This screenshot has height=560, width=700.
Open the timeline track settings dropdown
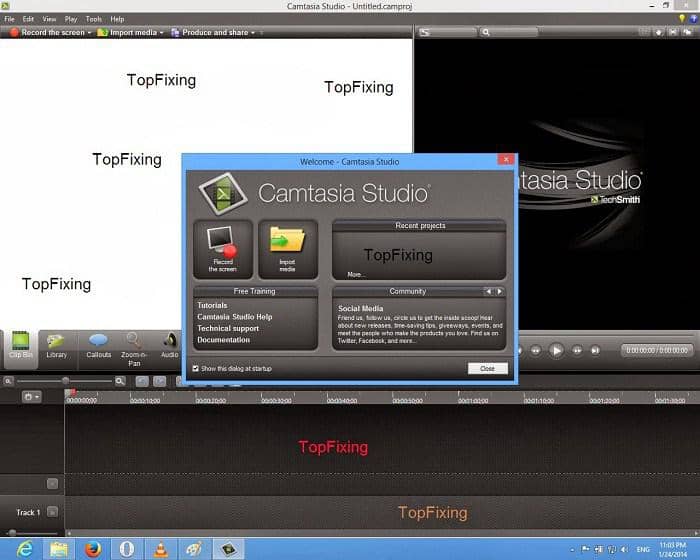(x=31, y=397)
